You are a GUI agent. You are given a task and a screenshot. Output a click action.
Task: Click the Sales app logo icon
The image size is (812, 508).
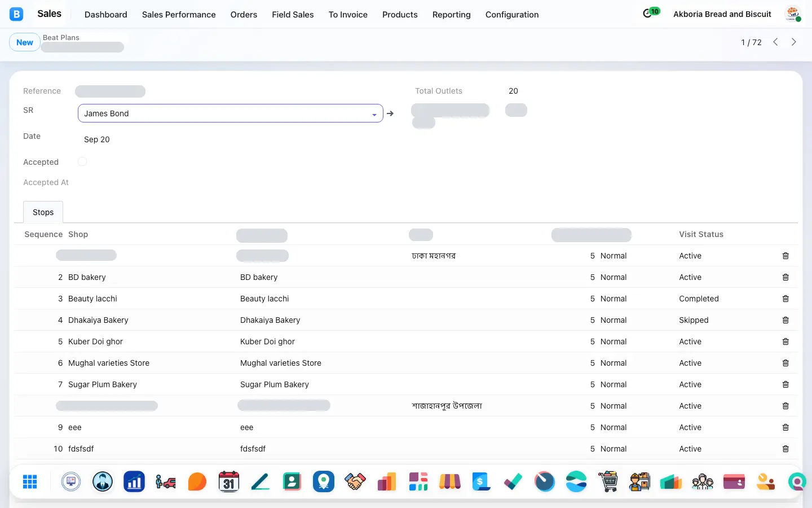(16, 14)
